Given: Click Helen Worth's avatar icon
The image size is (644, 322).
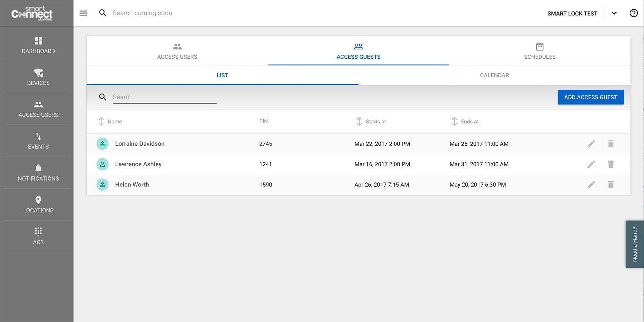Looking at the screenshot, I should 102,185.
